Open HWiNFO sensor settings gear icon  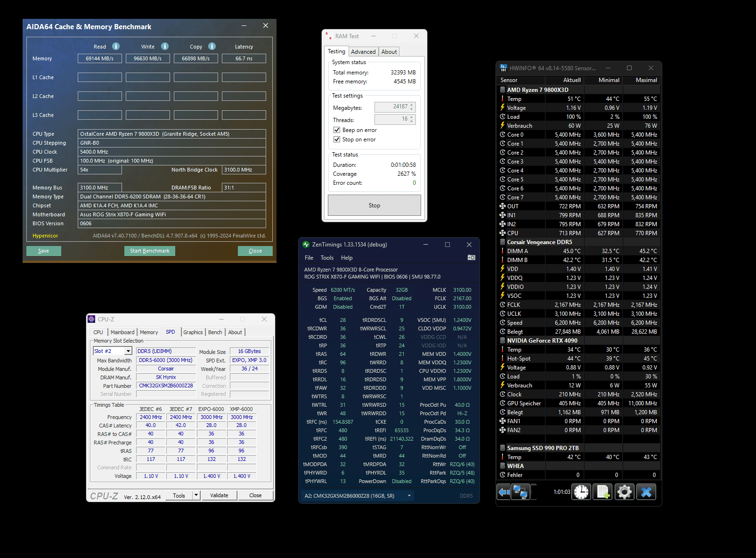tap(625, 492)
